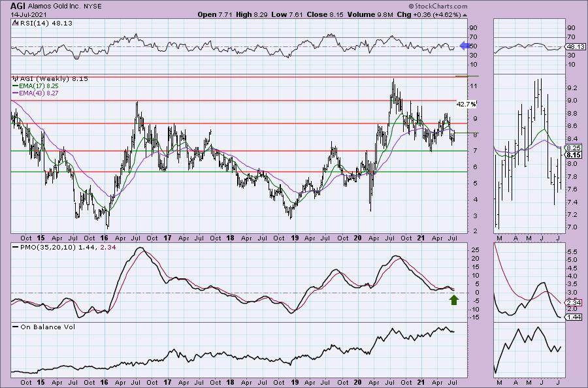Click the bar icon before AGI (Weekly)

coord(15,79)
